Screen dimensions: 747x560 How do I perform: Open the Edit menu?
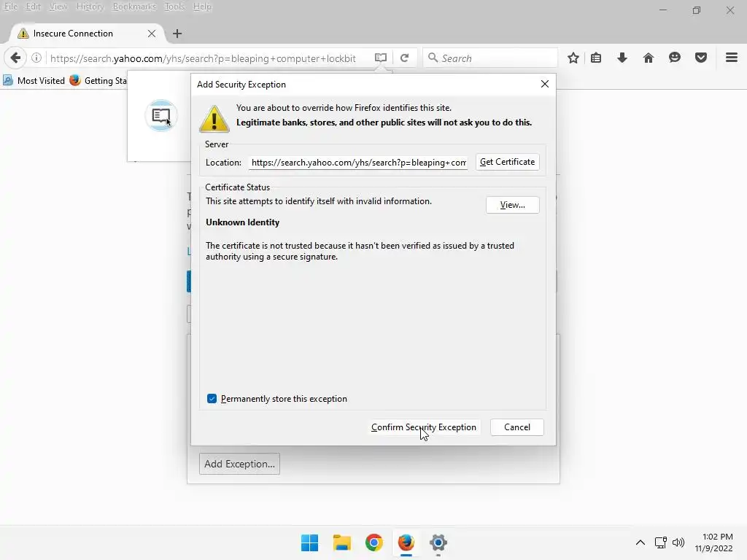click(x=33, y=7)
